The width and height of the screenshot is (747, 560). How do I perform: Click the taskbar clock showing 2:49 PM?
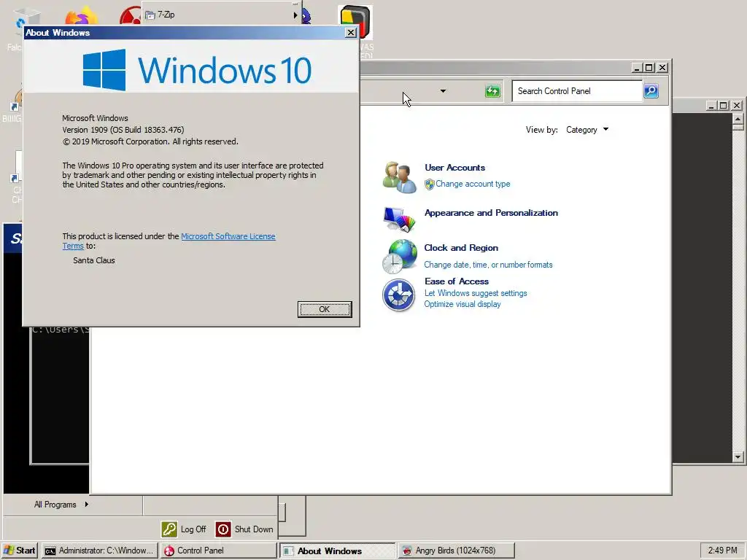pos(722,551)
